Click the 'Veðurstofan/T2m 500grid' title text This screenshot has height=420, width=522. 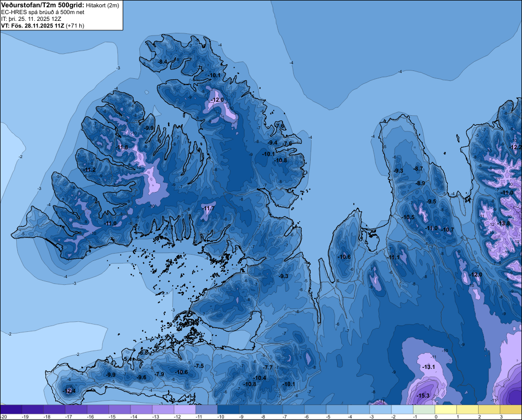(43, 5)
